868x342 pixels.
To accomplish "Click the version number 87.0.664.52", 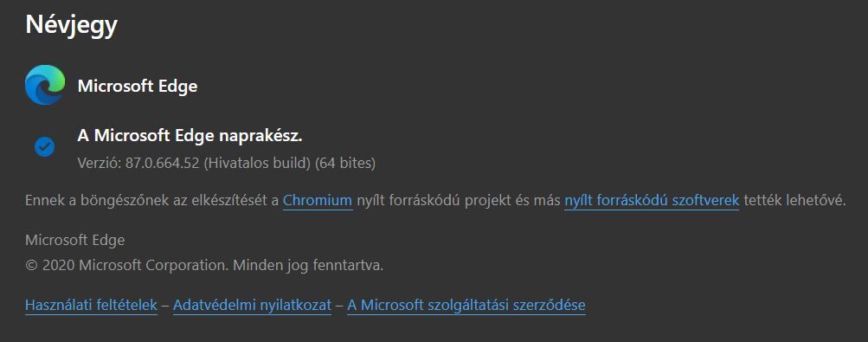I will (162, 164).
